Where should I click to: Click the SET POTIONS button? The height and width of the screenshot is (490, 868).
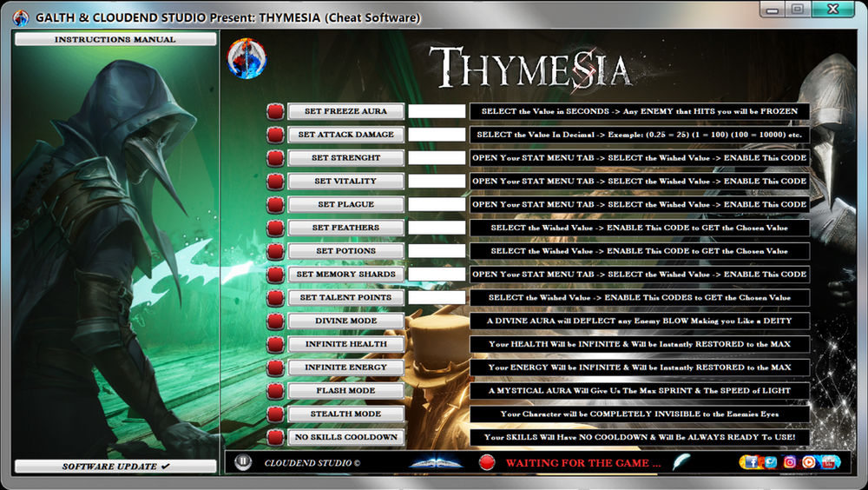[346, 250]
